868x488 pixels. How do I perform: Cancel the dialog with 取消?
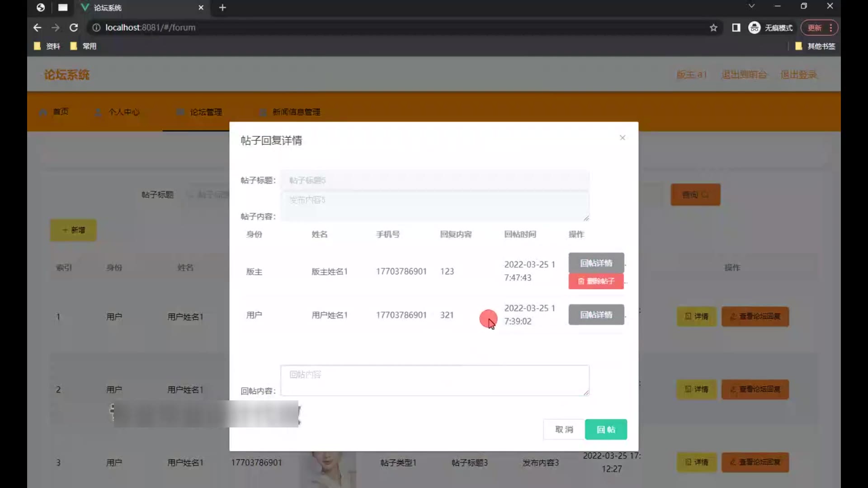564,429
